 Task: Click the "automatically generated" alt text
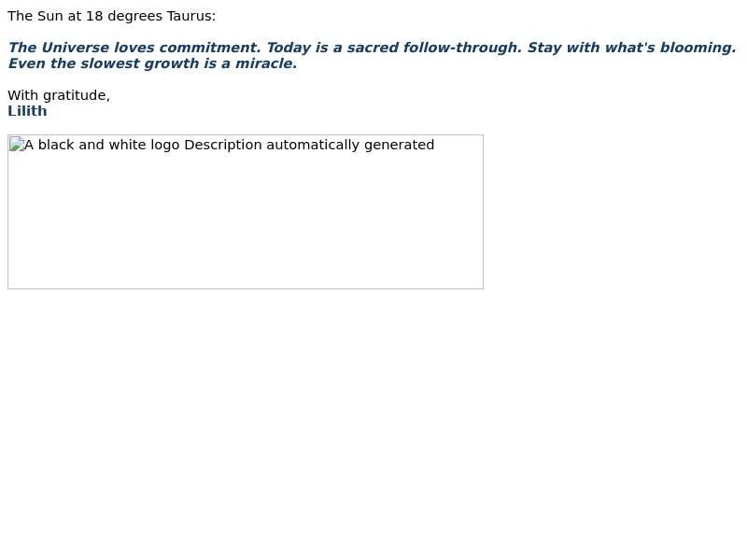(x=350, y=145)
